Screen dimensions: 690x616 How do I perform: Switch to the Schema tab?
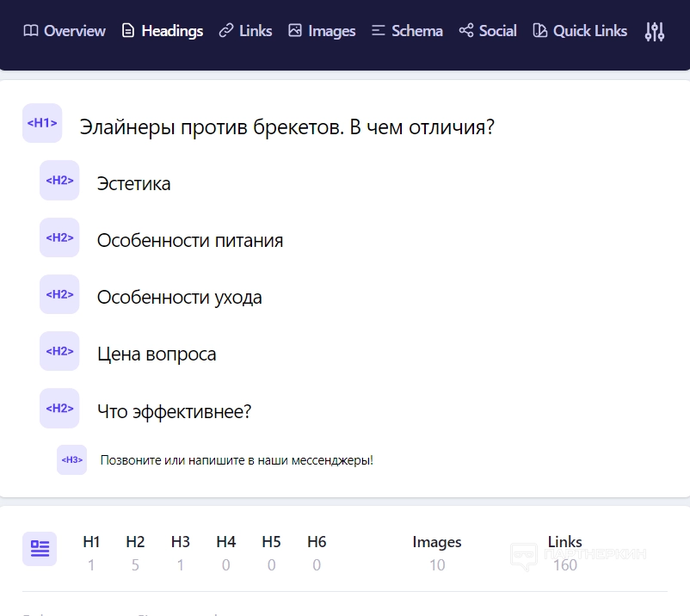pyautogui.click(x=407, y=31)
